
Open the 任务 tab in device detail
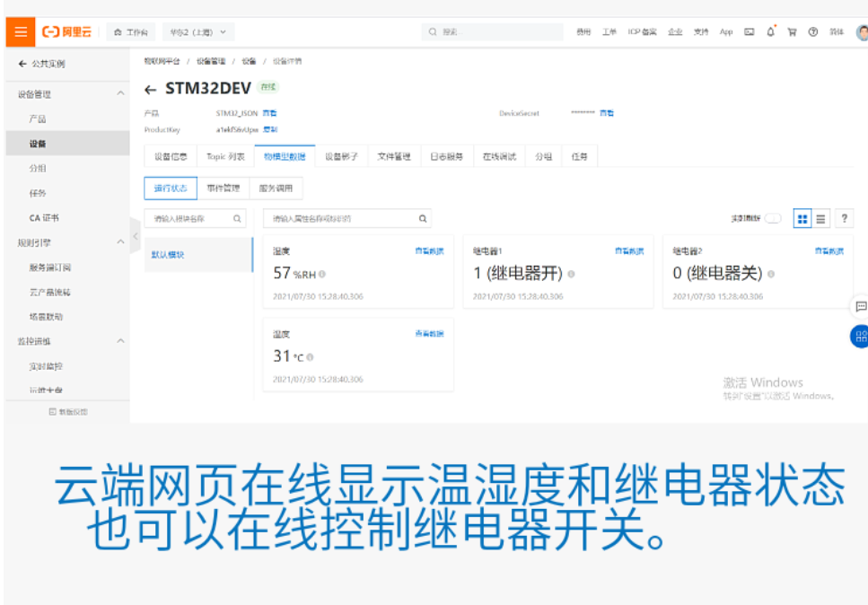coord(579,157)
